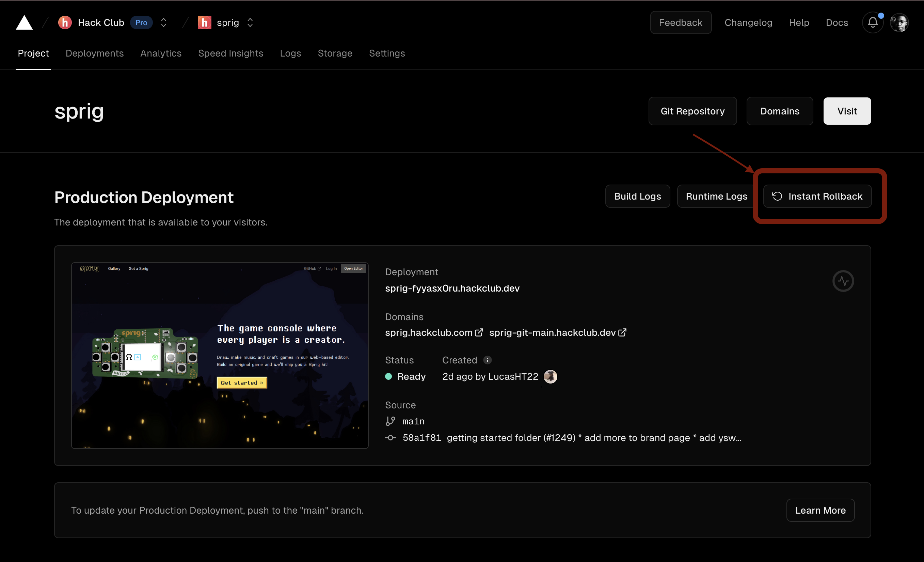The width and height of the screenshot is (924, 562).
Task: Click the Created info icon
Action: tap(487, 360)
